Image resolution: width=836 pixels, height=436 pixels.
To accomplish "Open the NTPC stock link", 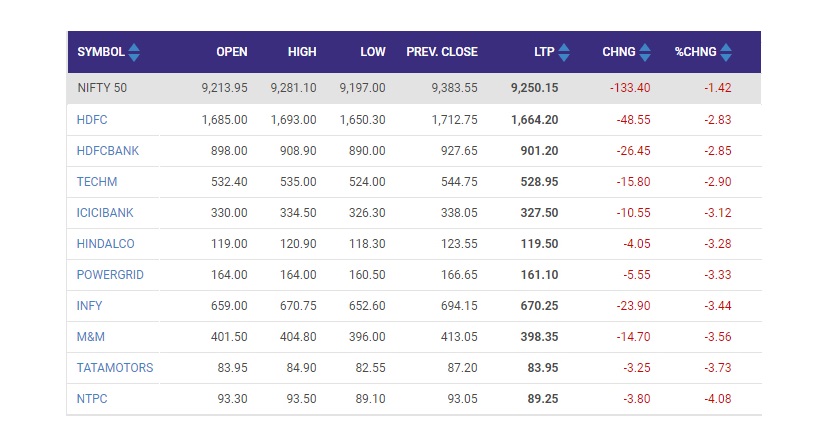I will coord(92,398).
